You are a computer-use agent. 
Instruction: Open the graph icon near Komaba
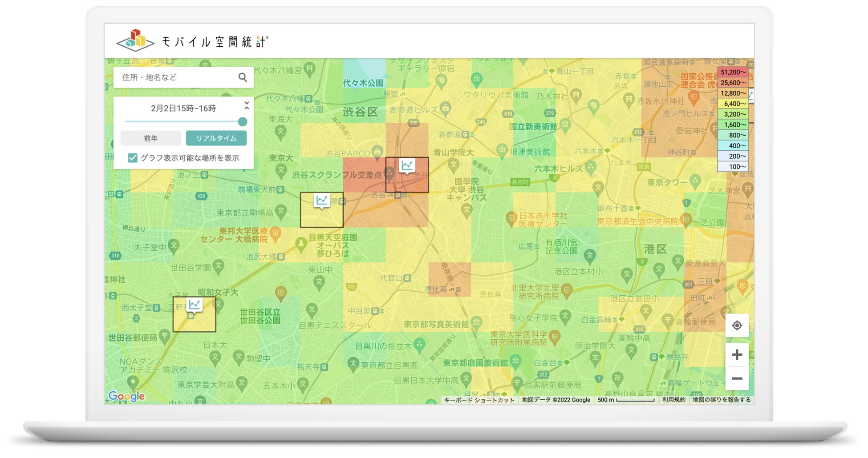[x=322, y=201]
